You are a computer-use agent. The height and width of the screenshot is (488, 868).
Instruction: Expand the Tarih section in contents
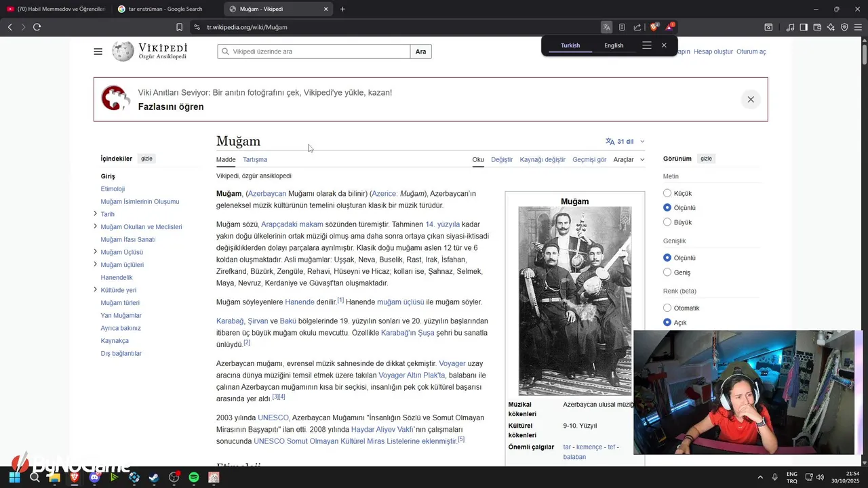click(x=95, y=213)
